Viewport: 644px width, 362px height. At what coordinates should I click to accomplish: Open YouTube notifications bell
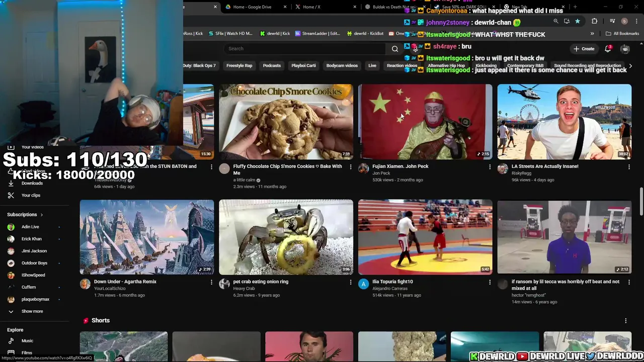pyautogui.click(x=608, y=49)
